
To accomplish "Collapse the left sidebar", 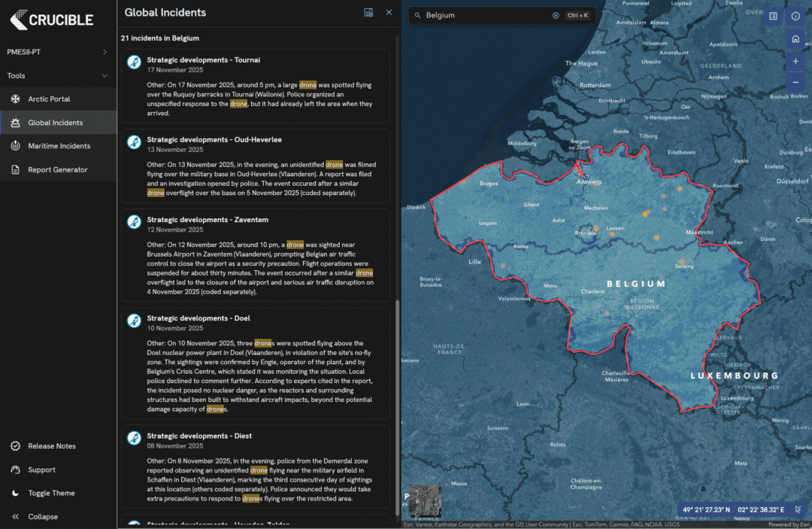I will pos(43,517).
